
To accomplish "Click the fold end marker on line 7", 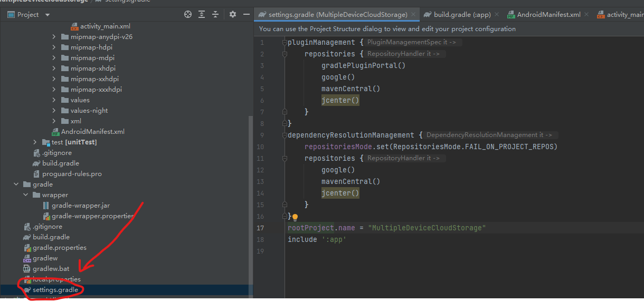I will pyautogui.click(x=285, y=112).
